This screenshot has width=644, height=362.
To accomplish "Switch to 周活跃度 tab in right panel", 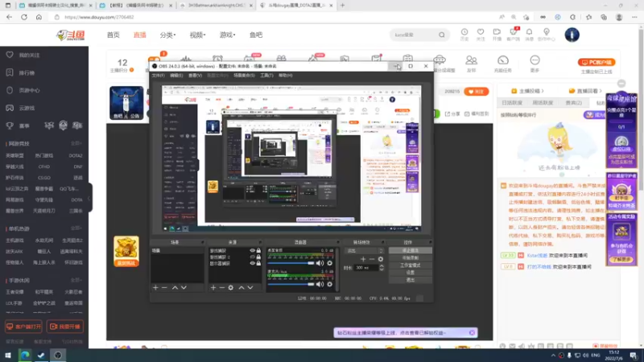I will coord(543,103).
